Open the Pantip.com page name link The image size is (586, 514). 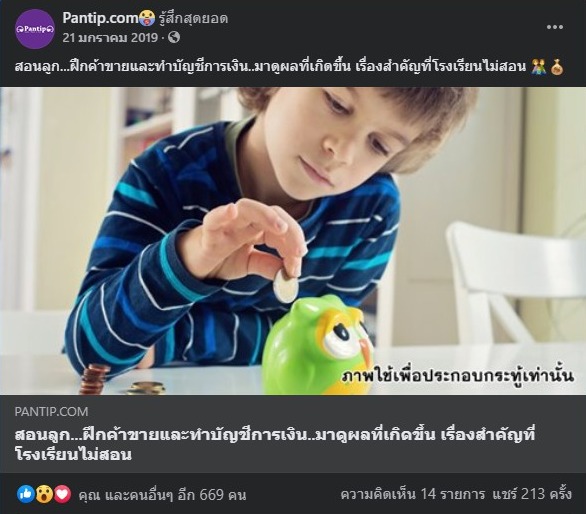[101, 18]
